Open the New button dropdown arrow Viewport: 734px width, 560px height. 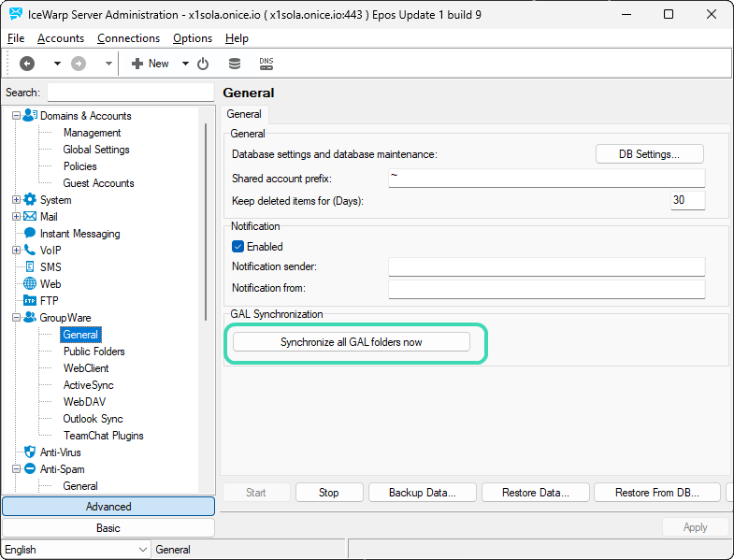tap(185, 64)
